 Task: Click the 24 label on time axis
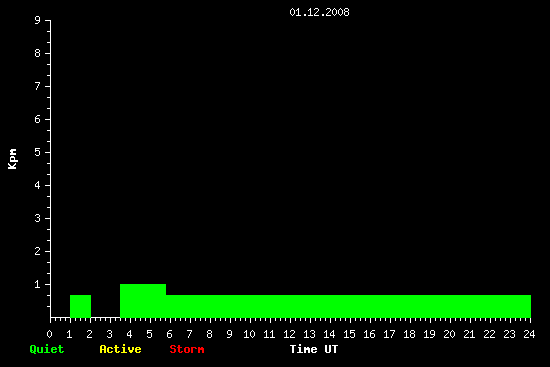click(x=529, y=334)
